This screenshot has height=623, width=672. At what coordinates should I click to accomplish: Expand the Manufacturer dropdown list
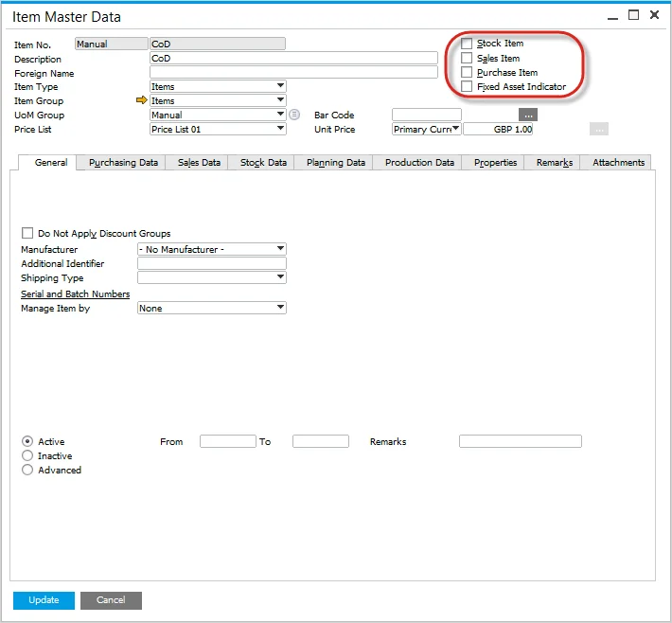click(x=211, y=249)
